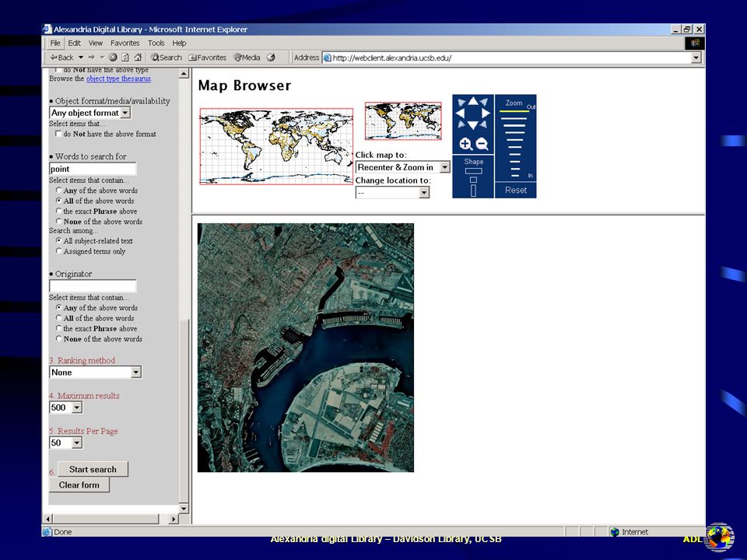Select 'None of the above words' under Words
The width and height of the screenshot is (747, 560).
[58, 222]
